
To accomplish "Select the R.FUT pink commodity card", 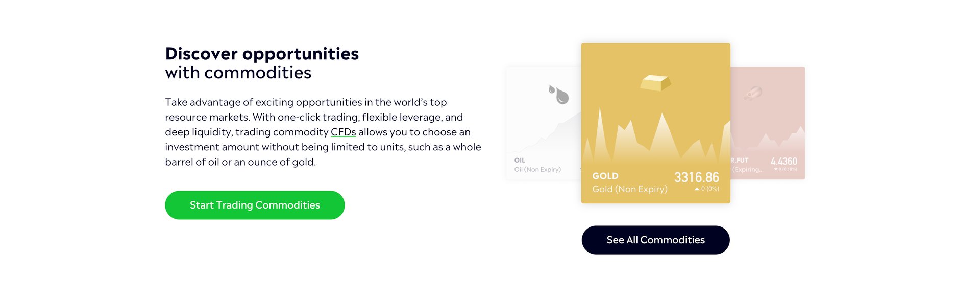I will pyautogui.click(x=768, y=123).
